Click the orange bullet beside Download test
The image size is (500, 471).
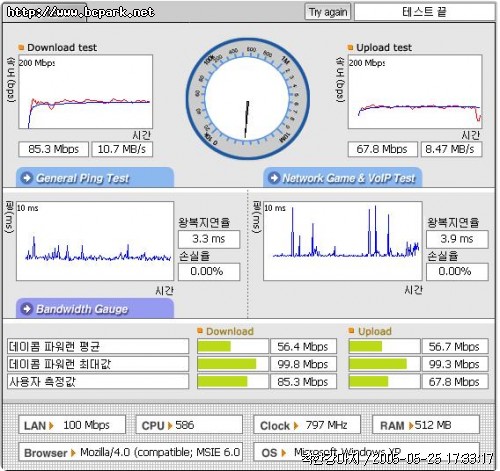(x=21, y=47)
